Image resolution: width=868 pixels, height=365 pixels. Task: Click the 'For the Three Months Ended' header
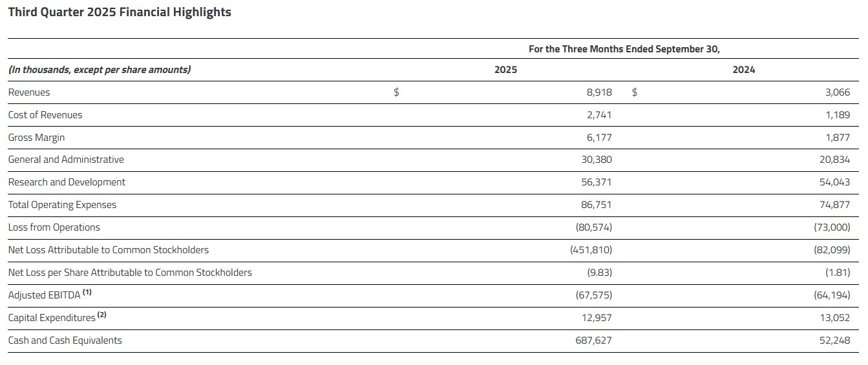624,49
